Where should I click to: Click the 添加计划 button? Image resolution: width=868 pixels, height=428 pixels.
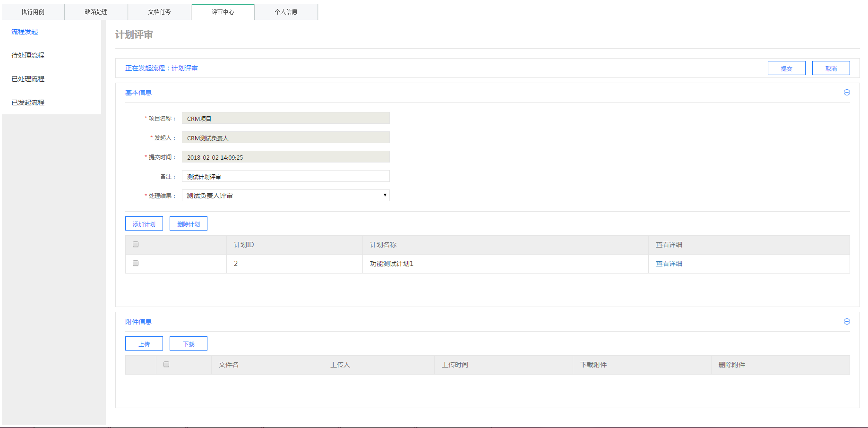[144, 224]
